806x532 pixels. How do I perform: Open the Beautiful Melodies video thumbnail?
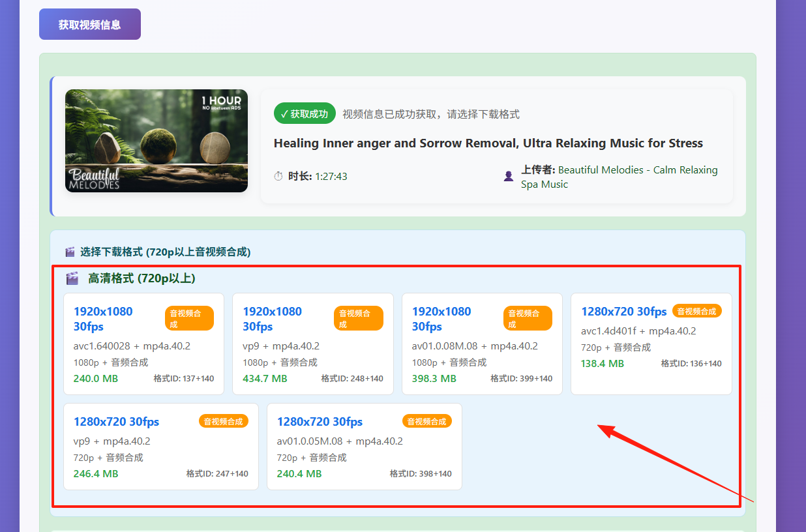coord(157,141)
